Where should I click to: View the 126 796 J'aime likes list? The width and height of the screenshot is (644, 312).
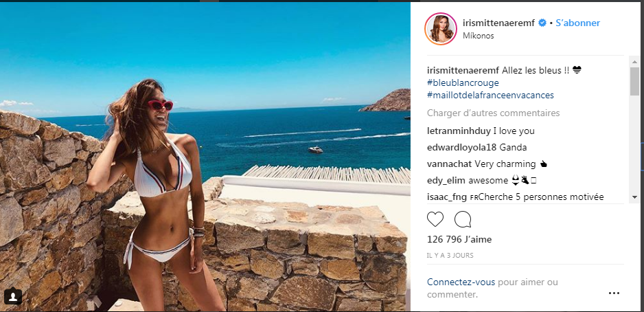(459, 239)
